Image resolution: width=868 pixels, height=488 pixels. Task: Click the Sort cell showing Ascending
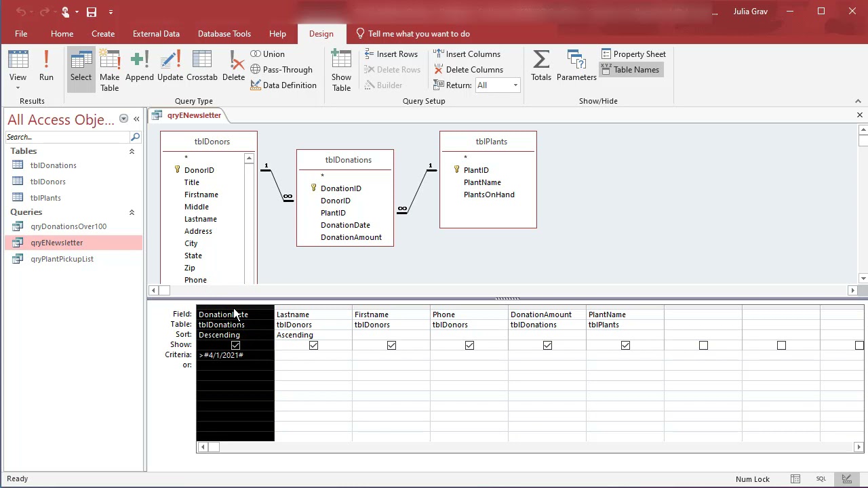coord(313,335)
